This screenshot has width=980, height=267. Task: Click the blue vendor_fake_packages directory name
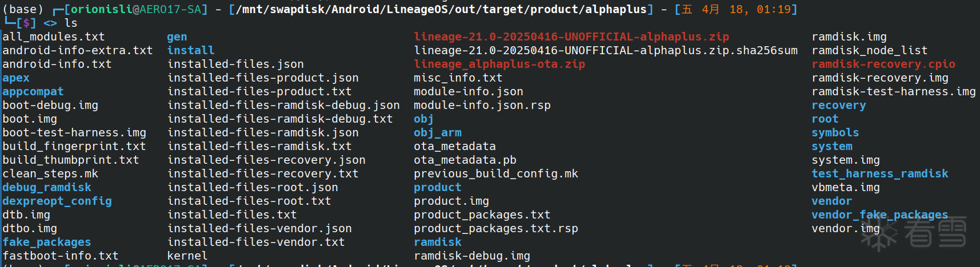[x=879, y=215]
